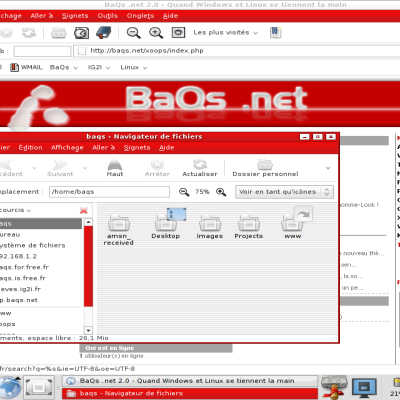The height and width of the screenshot is (400, 400).
Task: Go up with the Haut button
Action: click(x=115, y=168)
